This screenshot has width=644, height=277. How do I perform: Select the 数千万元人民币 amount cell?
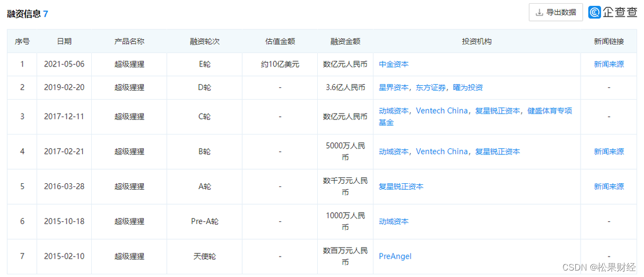click(345, 186)
